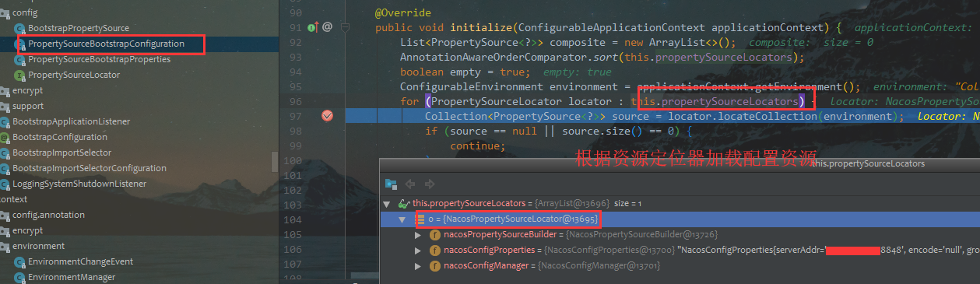Open BootstrapImportSelectorConfiguration in the tree
This screenshot has width=980, height=284.
(x=90, y=168)
